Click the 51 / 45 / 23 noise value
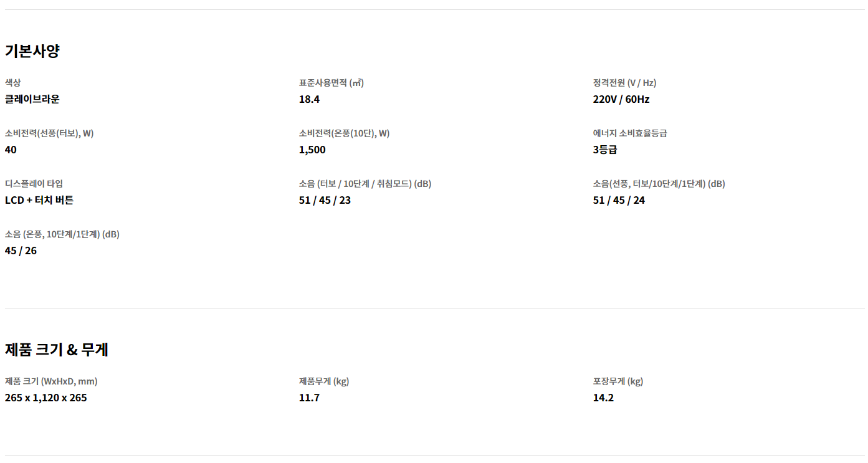The image size is (868, 463). point(325,200)
